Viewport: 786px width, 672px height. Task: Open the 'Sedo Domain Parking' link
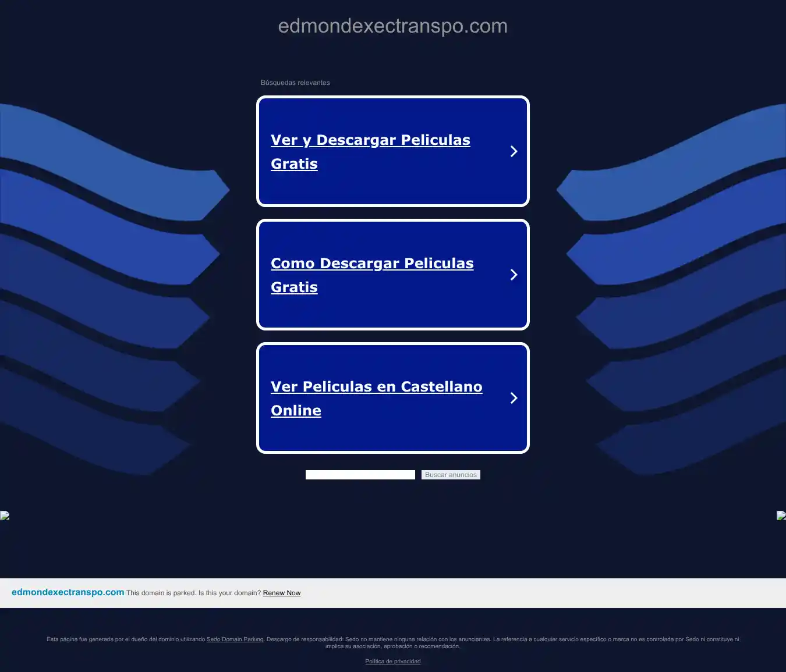click(x=235, y=639)
